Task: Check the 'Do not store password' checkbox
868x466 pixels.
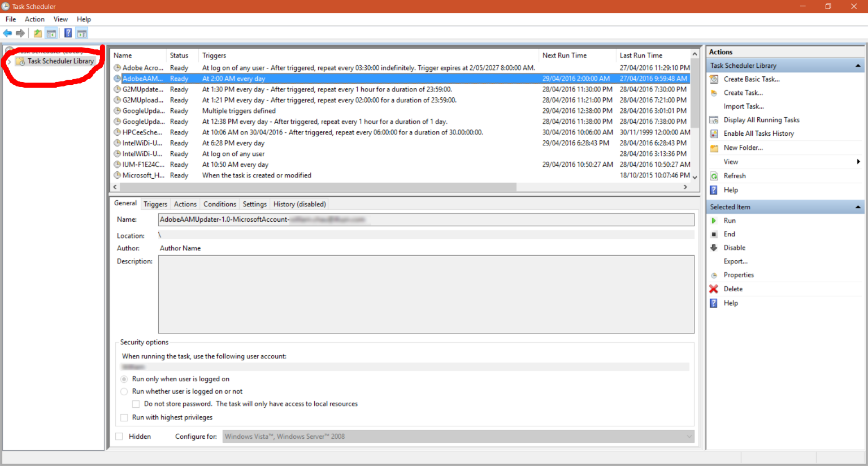Action: pyautogui.click(x=136, y=404)
